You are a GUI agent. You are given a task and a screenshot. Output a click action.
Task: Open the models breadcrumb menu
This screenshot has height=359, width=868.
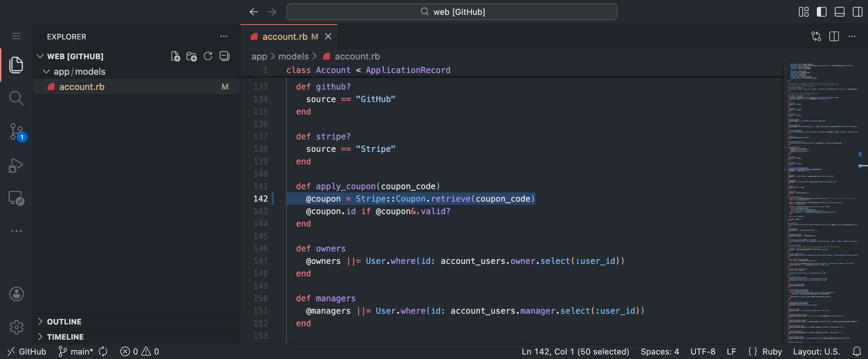pyautogui.click(x=293, y=56)
